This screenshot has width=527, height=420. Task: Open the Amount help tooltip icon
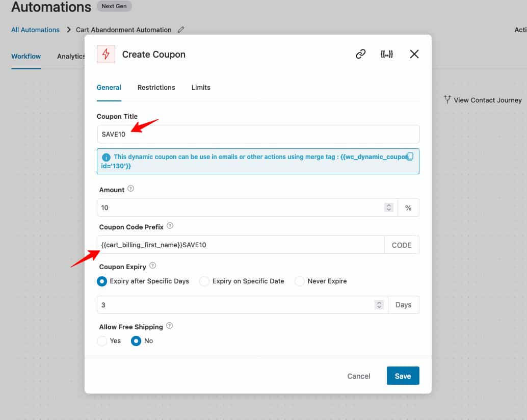131,188
